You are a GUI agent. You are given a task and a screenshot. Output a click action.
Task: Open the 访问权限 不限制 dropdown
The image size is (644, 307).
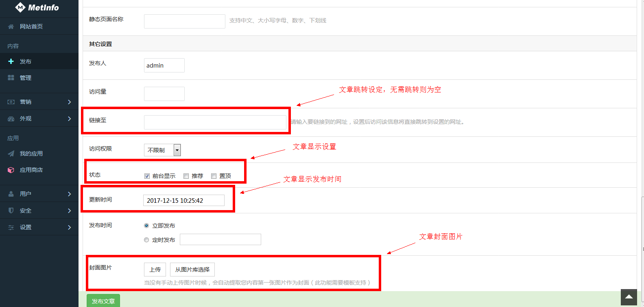tap(162, 150)
